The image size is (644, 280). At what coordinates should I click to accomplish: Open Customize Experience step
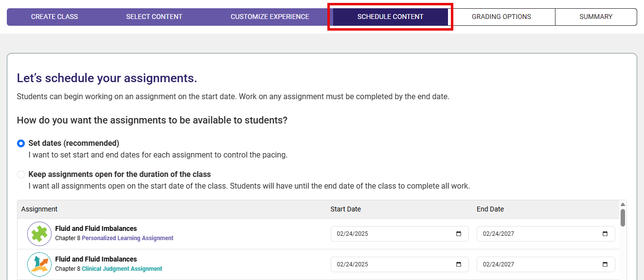point(270,17)
